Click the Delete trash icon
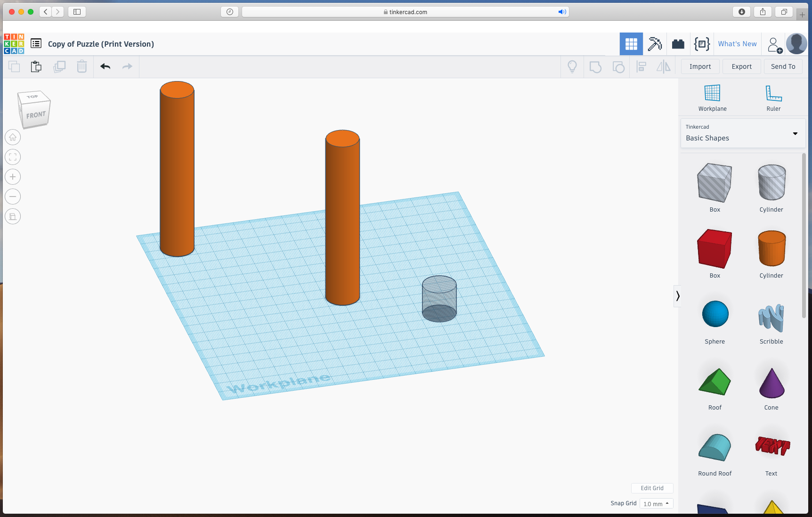Viewport: 812px width, 517px height. coord(82,66)
